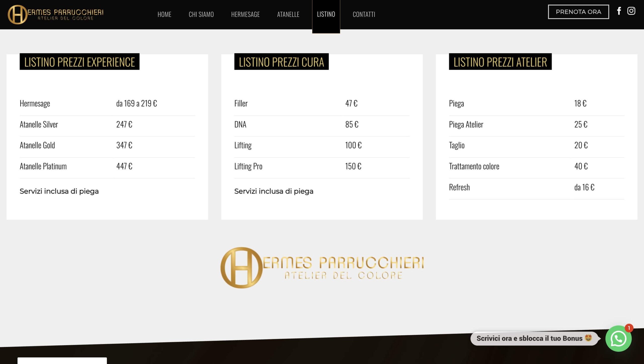The width and height of the screenshot is (644, 364).
Task: Click the large Hermes Parrucchieri footer logo
Action: (322, 267)
